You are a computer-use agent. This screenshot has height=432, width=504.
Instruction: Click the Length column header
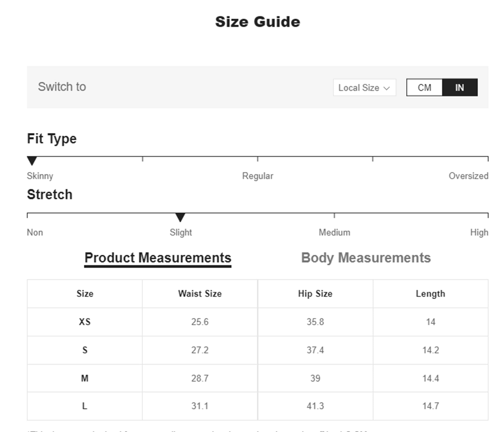tap(430, 294)
